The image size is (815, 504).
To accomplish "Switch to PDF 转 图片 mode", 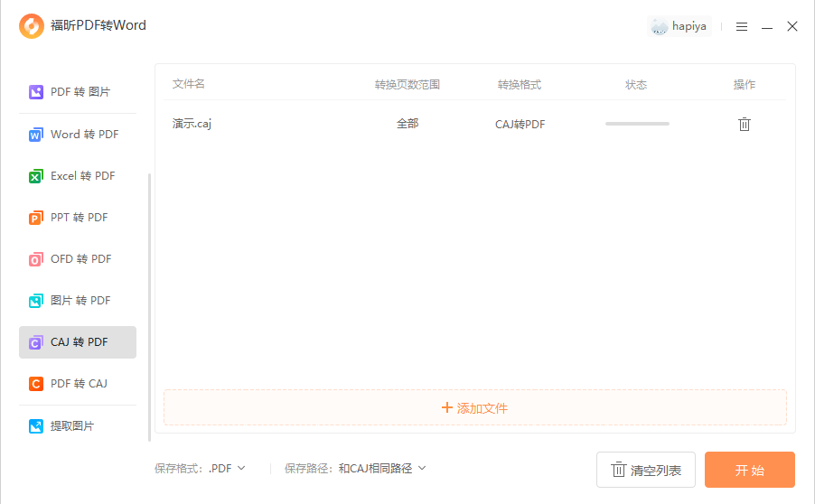I will [78, 92].
